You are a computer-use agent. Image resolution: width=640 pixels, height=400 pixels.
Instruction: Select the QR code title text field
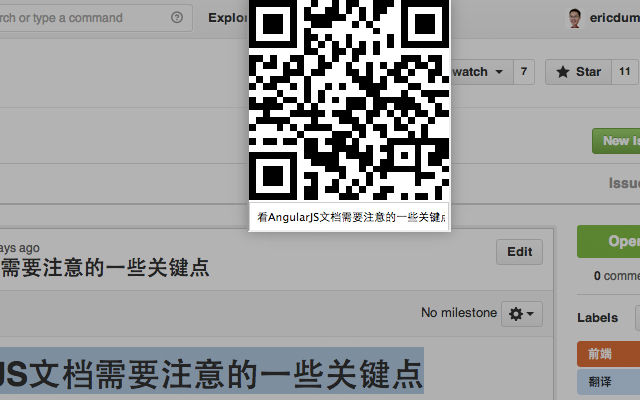(349, 217)
